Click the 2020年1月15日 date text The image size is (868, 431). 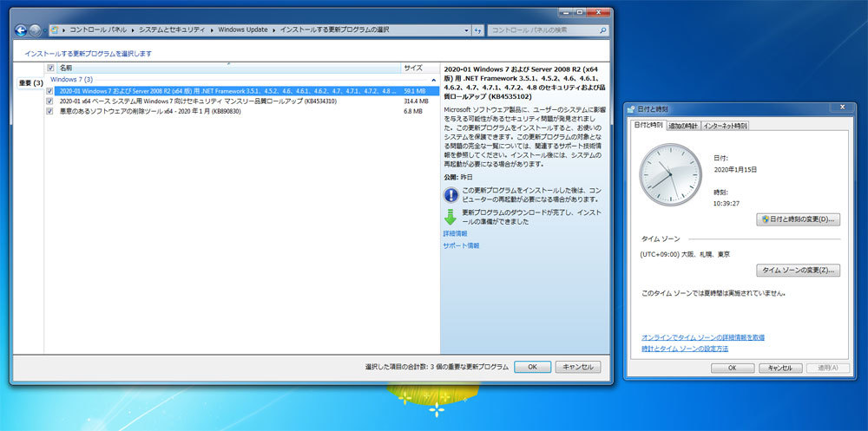735,169
